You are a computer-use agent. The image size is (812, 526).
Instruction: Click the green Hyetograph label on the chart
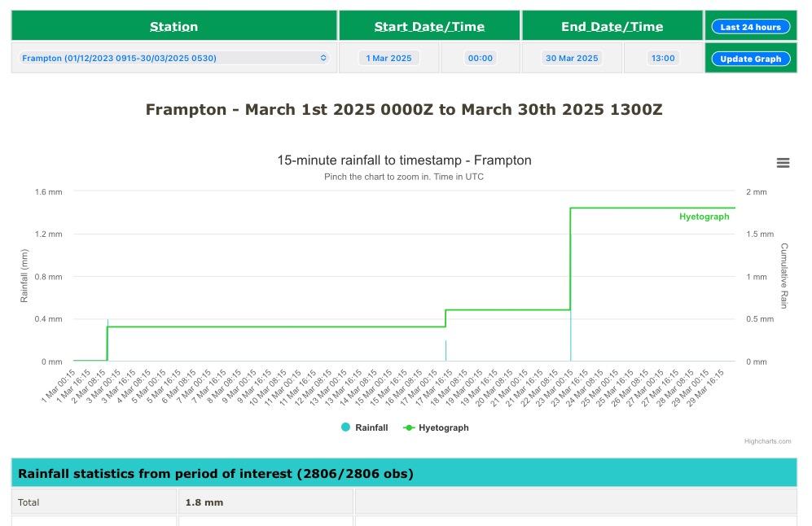click(704, 217)
